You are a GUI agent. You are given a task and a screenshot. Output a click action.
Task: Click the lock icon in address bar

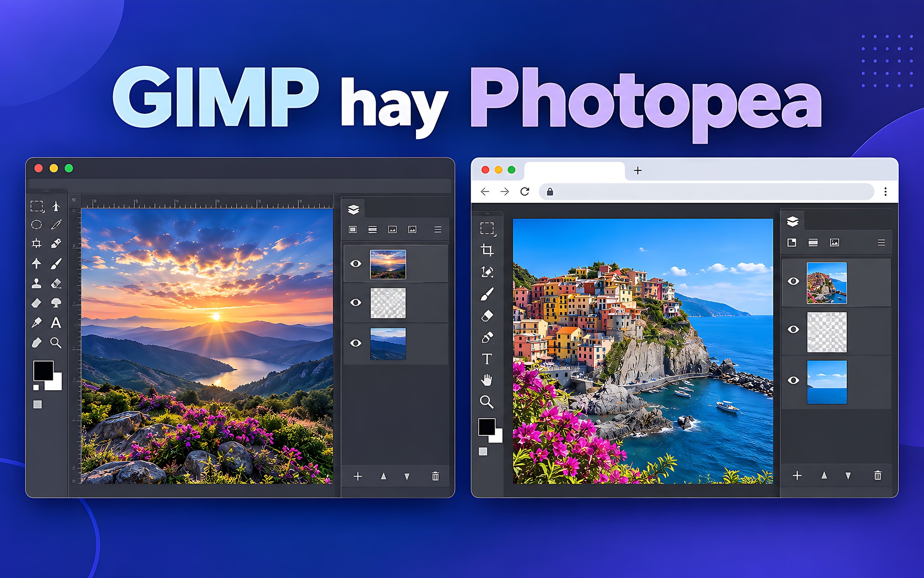coord(550,191)
